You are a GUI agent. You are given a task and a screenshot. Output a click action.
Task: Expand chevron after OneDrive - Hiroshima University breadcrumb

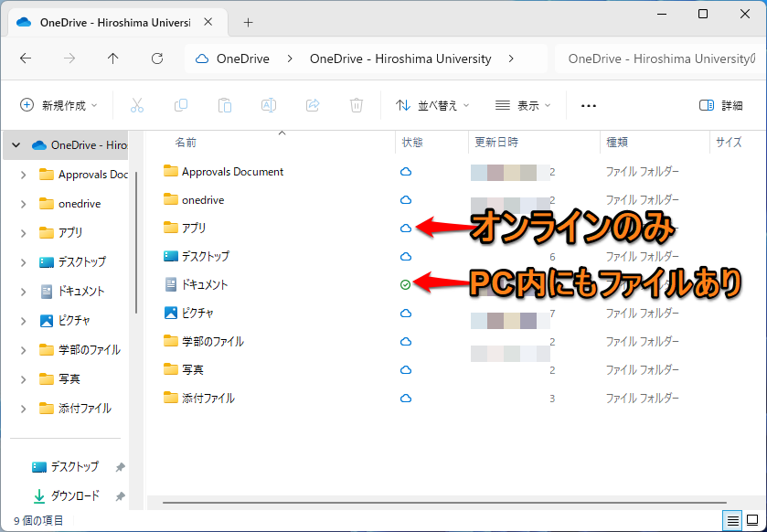[511, 59]
